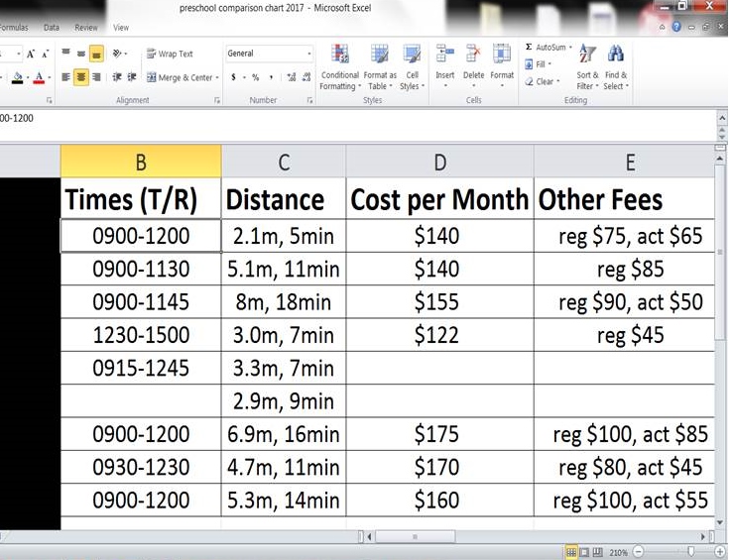Click the zoom slider handle
Viewport: 732px width, 560px height.
tap(691, 552)
